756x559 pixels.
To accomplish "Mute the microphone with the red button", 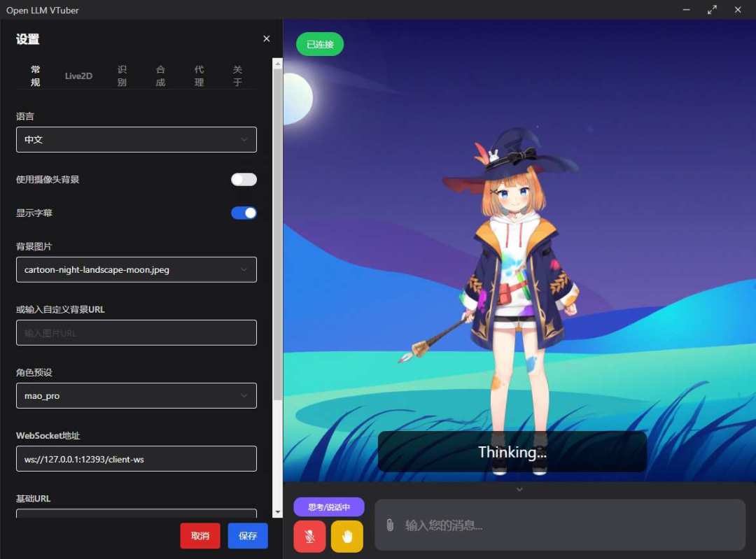I will tap(309, 536).
